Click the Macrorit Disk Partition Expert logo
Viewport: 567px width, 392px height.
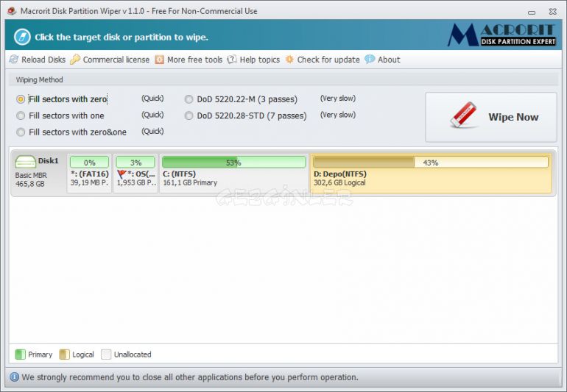(501, 35)
